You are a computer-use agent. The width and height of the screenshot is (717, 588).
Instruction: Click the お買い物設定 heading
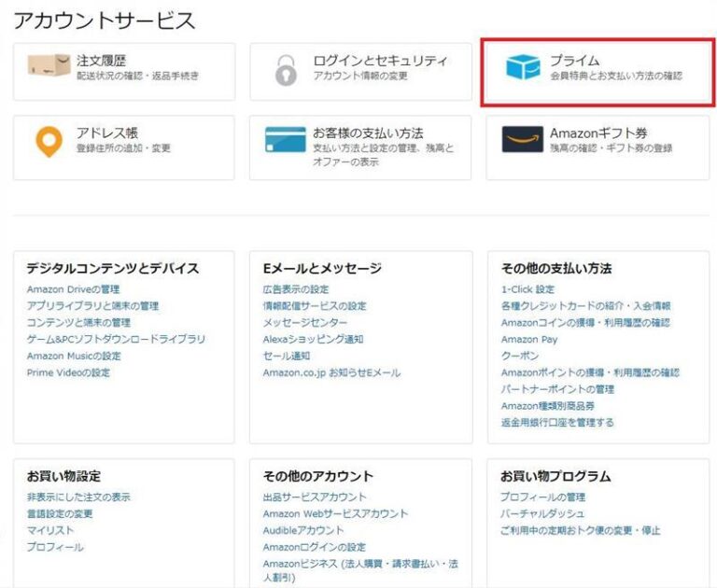click(x=63, y=476)
